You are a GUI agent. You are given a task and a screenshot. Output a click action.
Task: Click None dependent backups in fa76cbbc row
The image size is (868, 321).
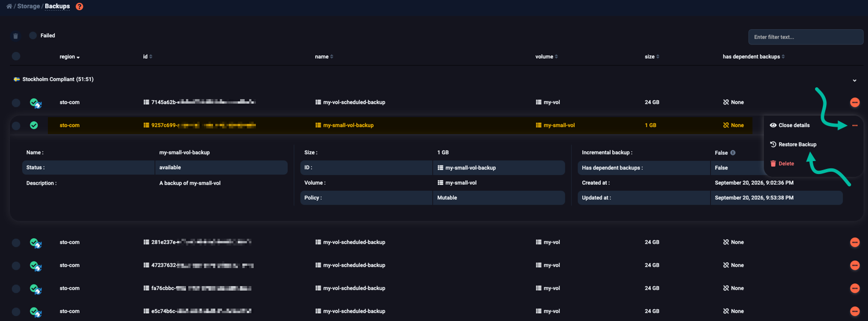733,288
